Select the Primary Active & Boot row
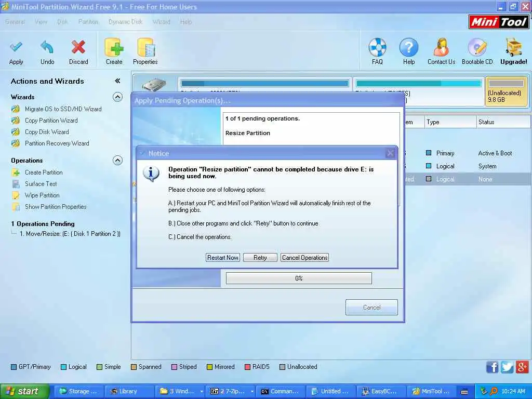This screenshot has height=399, width=532. [x=468, y=153]
